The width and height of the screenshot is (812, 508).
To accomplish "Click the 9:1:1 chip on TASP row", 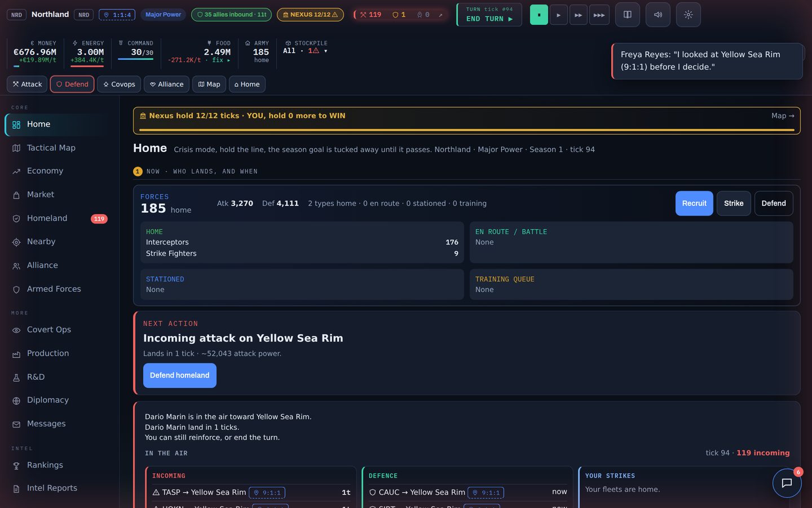I will [x=267, y=493].
